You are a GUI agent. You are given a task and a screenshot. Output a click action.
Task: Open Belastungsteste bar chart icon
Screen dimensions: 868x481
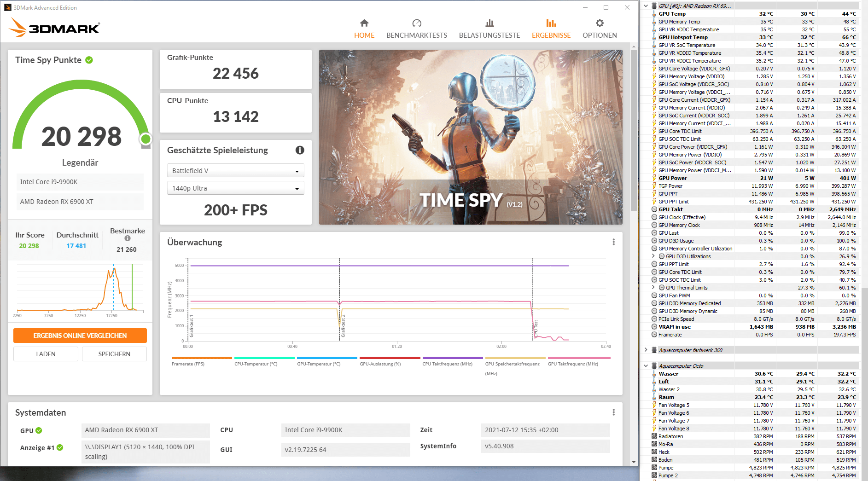click(x=489, y=23)
